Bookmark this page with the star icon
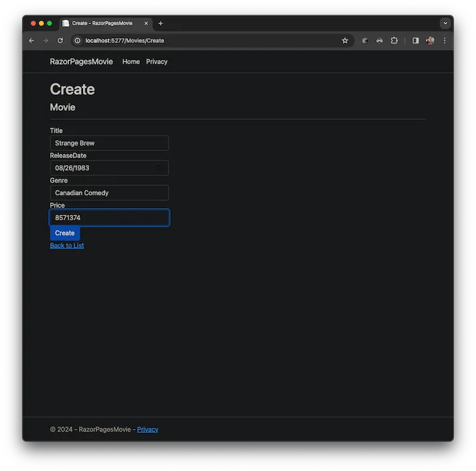This screenshot has width=476, height=471. 345,41
